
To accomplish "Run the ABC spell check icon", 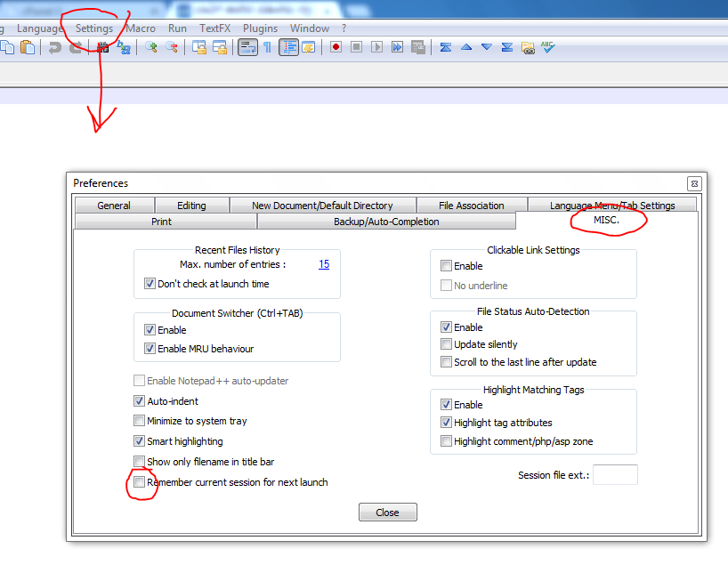I will click(548, 47).
